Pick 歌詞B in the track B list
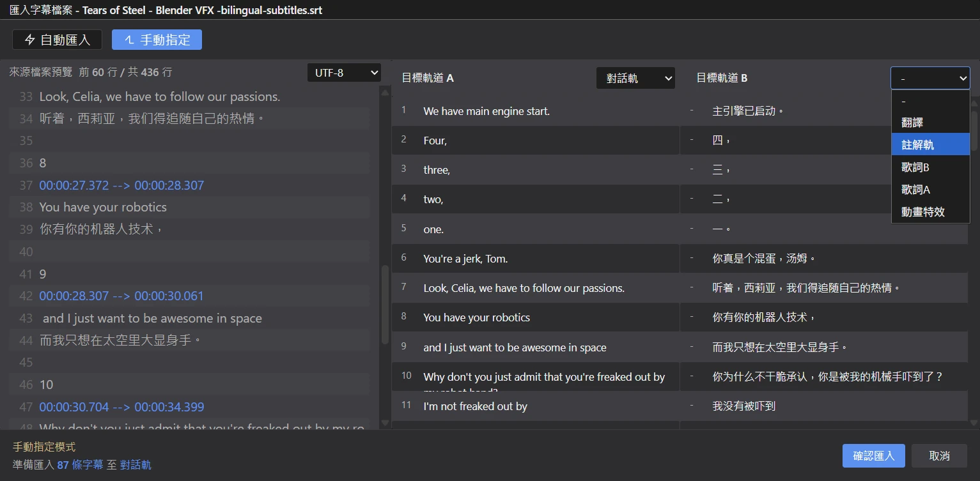The image size is (980, 481). tap(931, 167)
